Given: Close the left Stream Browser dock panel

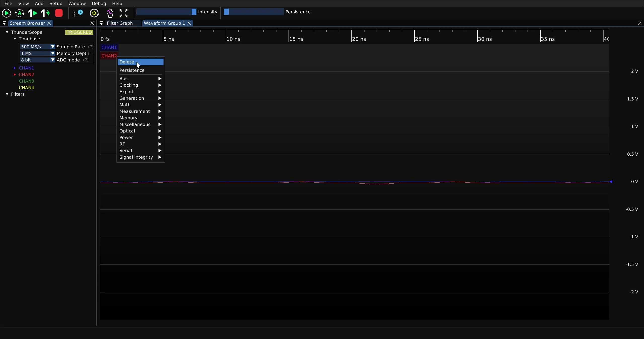Looking at the screenshot, I should [x=92, y=23].
